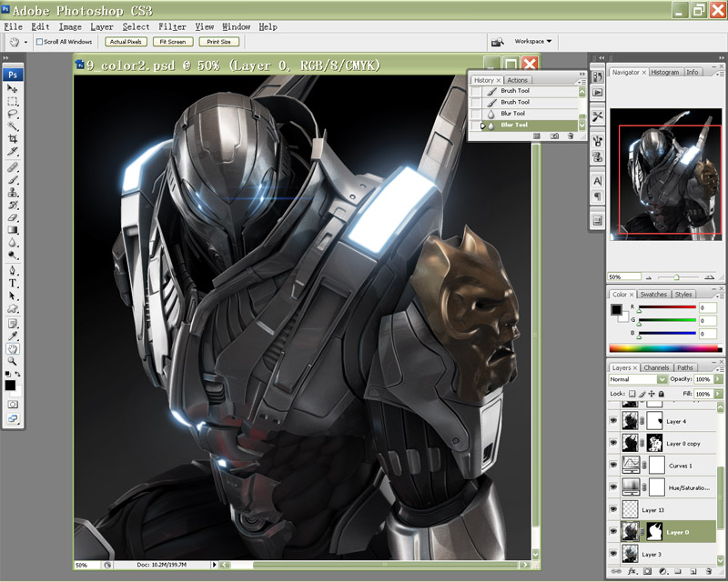
Task: Switch to the Actions tab
Action: click(x=517, y=80)
